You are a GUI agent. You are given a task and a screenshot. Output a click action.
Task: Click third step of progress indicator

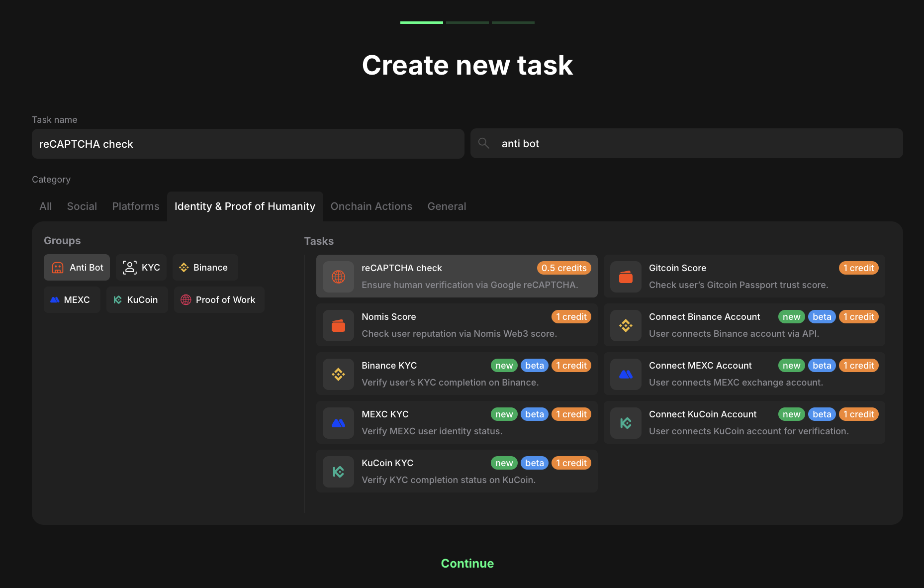tap(513, 22)
